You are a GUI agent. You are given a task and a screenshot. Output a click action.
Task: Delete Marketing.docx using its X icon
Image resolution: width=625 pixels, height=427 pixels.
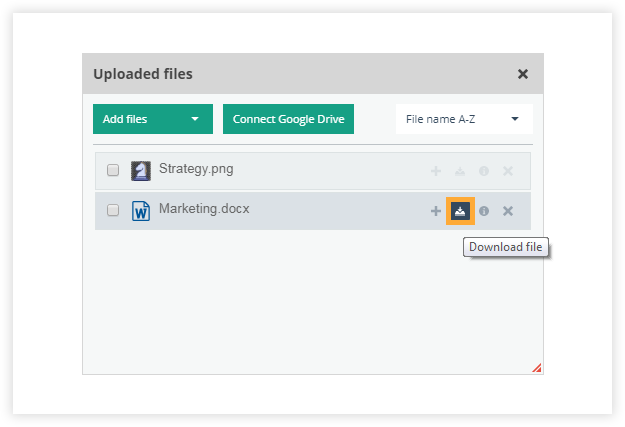tap(508, 211)
